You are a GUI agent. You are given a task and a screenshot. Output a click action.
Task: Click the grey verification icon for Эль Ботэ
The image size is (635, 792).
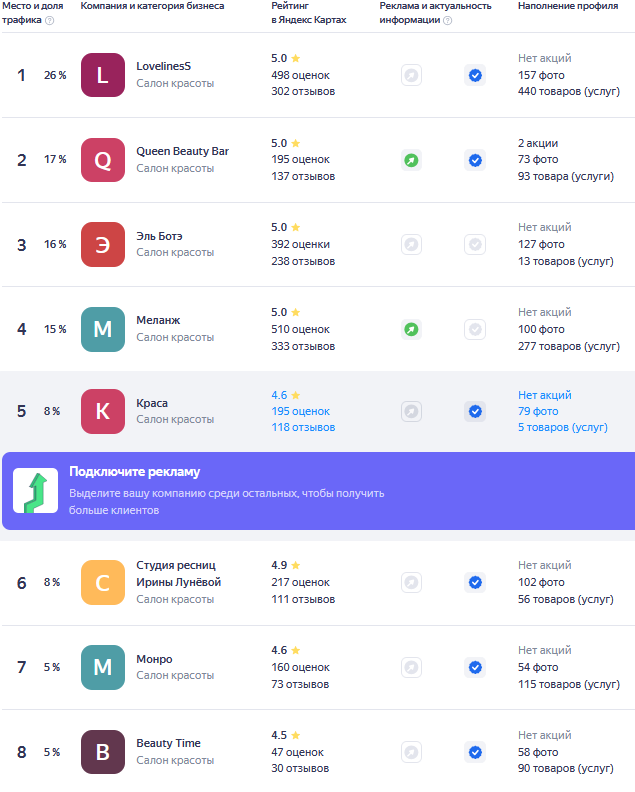(475, 244)
